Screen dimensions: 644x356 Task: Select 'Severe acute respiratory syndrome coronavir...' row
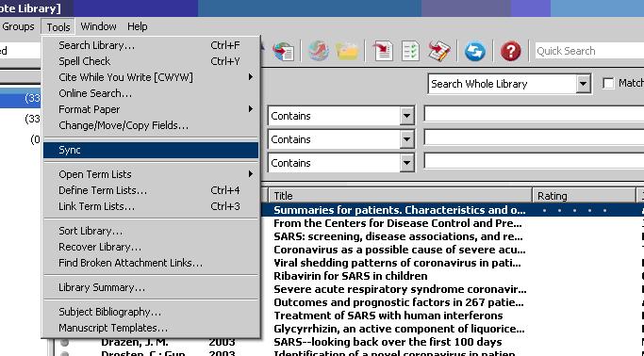tap(400, 289)
